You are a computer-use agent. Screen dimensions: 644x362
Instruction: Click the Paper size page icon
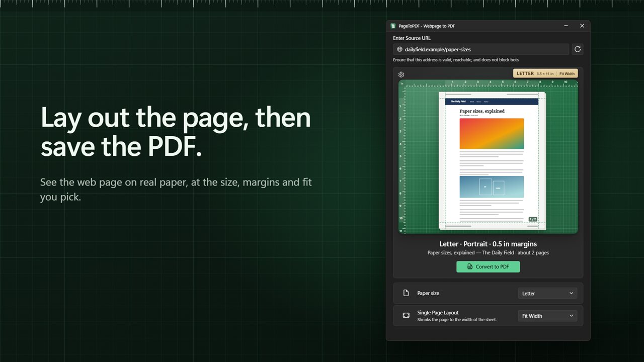point(406,293)
